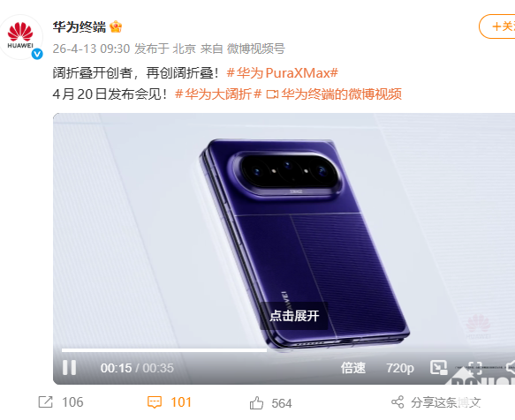Open the #华为PuraXMax# hashtag link
Screen dimensions: 515x420
click(x=283, y=73)
